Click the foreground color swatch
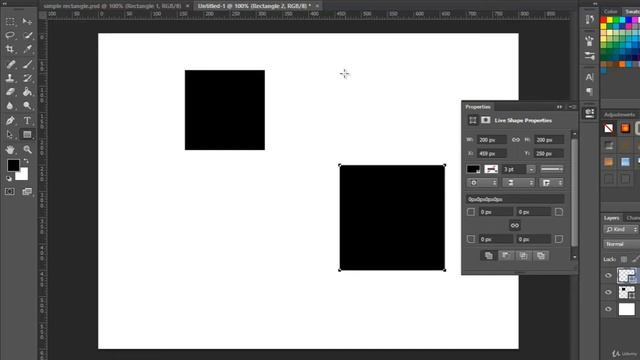The width and height of the screenshot is (640, 360). [13, 165]
